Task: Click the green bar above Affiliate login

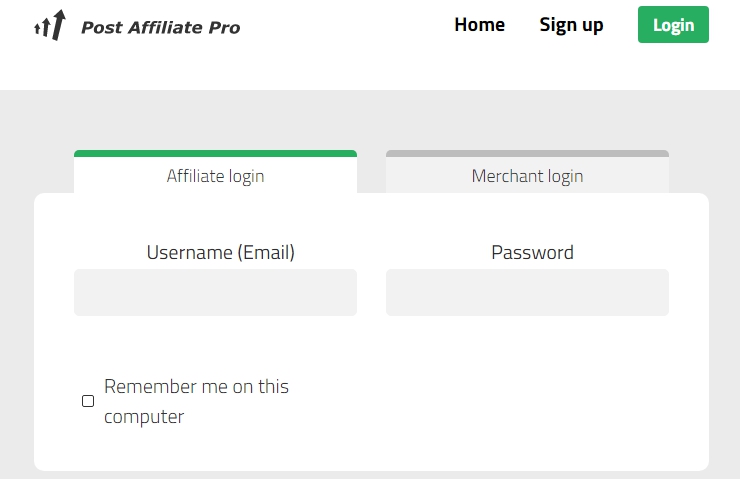Action: [x=215, y=154]
